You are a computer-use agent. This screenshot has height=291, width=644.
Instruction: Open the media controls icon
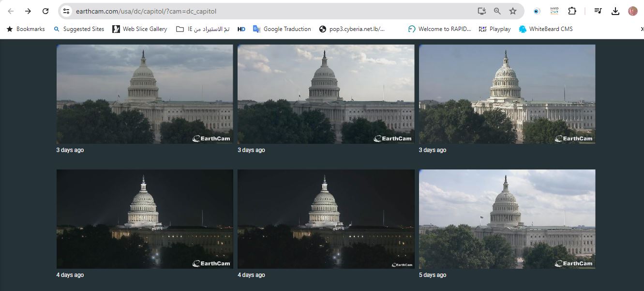click(x=598, y=11)
